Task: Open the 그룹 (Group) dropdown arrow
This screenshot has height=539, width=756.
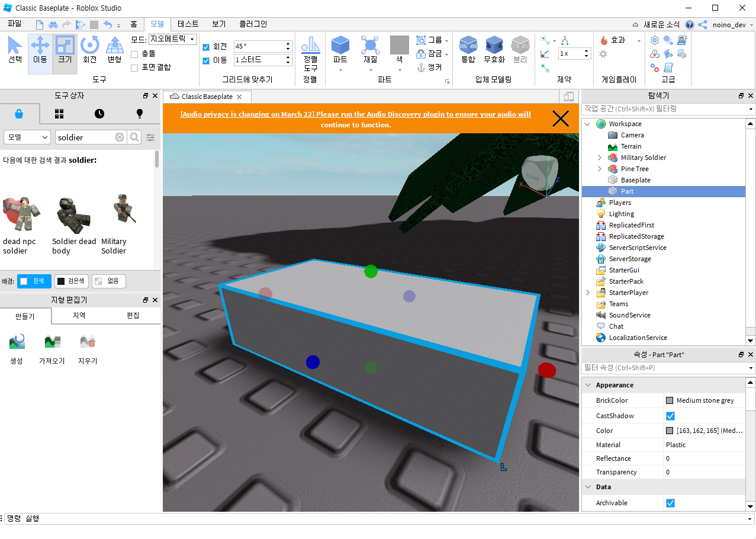Action: pyautogui.click(x=446, y=40)
